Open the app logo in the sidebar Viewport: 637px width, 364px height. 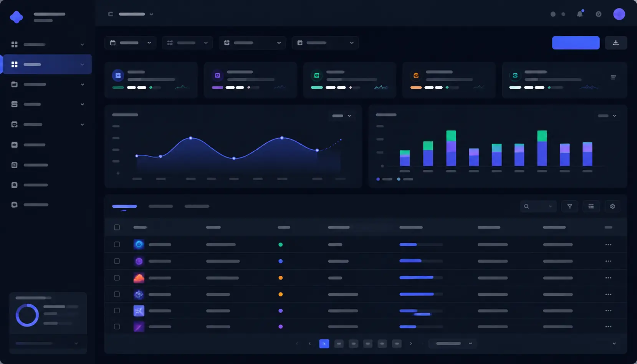(16, 17)
